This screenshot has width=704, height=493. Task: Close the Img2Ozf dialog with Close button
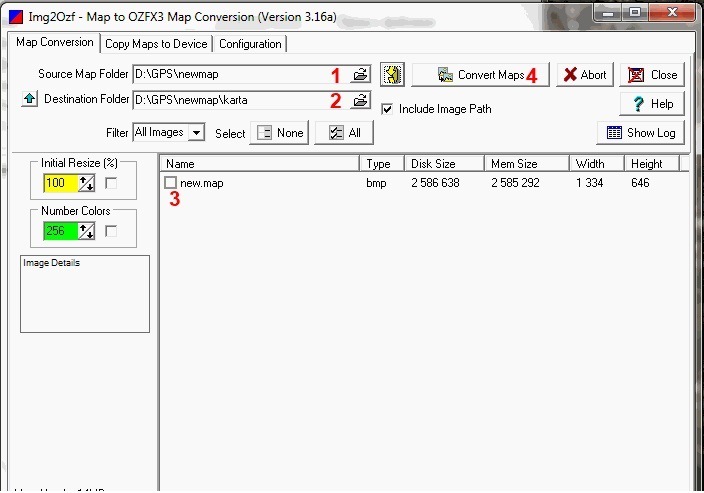tap(652, 75)
